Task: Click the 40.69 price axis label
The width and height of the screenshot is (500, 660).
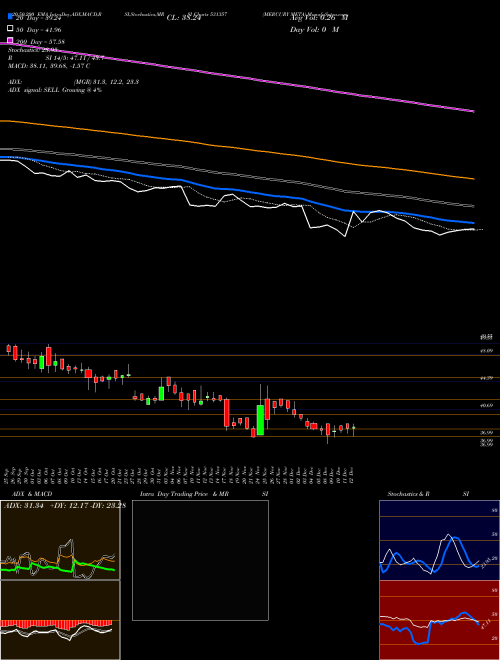Action: click(x=487, y=405)
